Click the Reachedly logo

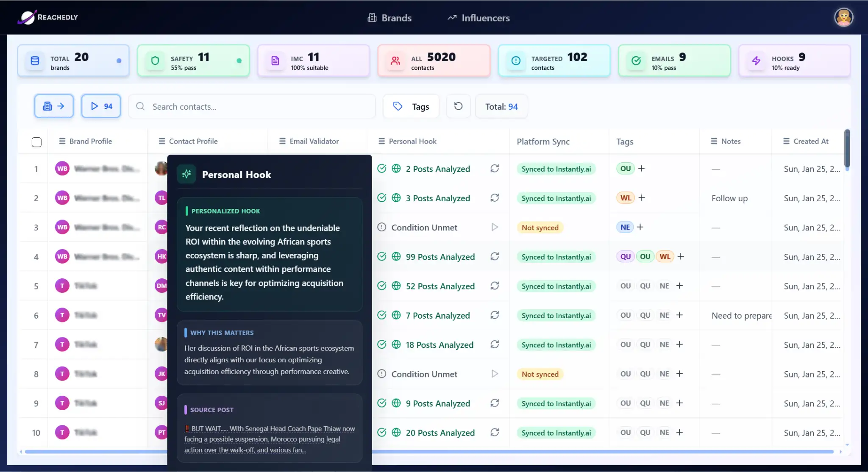pos(47,17)
